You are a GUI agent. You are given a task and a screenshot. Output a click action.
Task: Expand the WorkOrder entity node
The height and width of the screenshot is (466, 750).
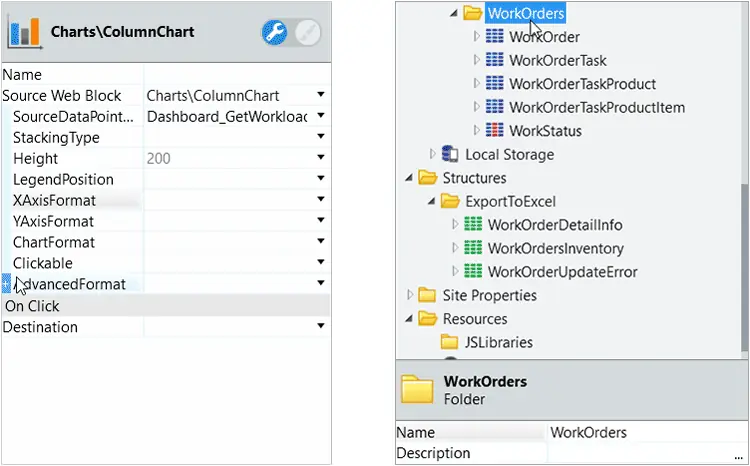[476, 36]
